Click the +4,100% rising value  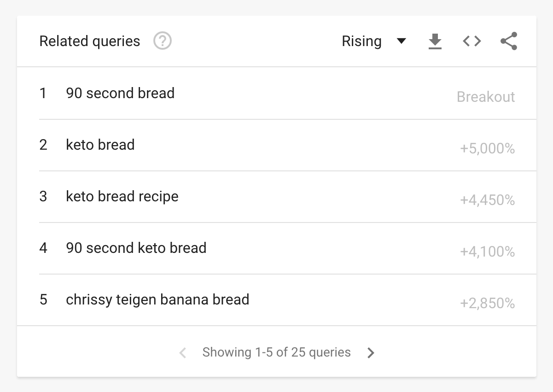tap(487, 252)
